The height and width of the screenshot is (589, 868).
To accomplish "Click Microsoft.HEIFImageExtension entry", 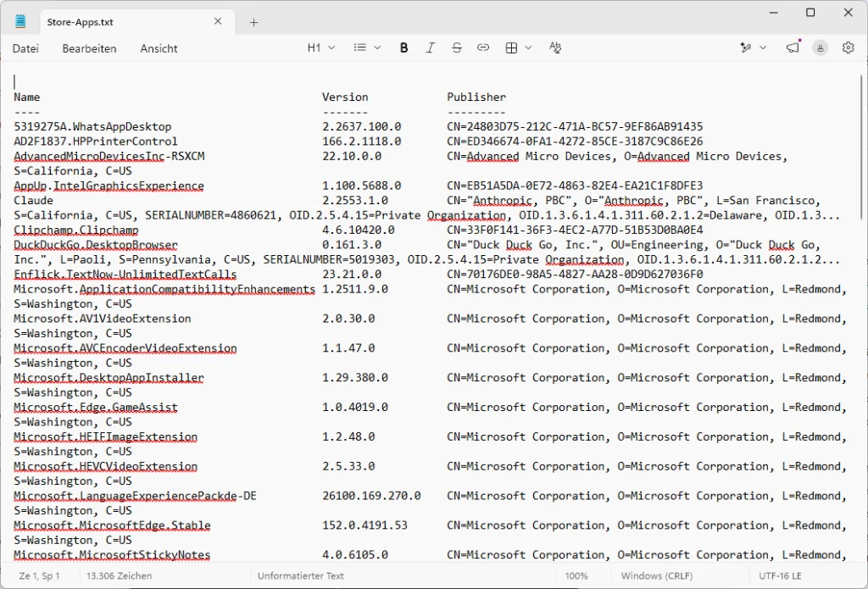I will (x=105, y=436).
